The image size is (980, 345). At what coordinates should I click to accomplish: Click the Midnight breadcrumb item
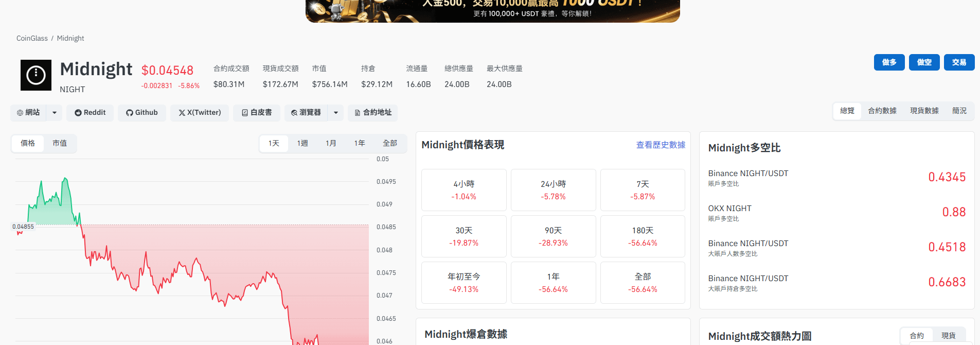pos(70,38)
